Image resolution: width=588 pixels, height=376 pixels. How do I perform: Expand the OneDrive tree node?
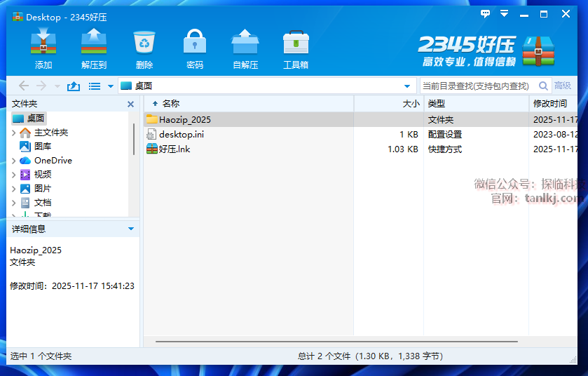click(14, 161)
